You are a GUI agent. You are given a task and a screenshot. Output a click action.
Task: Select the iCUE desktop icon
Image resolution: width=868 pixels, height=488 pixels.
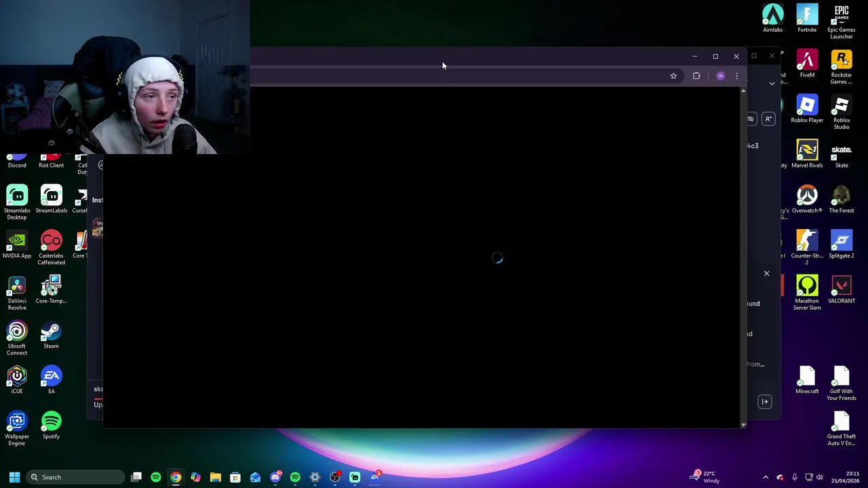click(x=17, y=380)
